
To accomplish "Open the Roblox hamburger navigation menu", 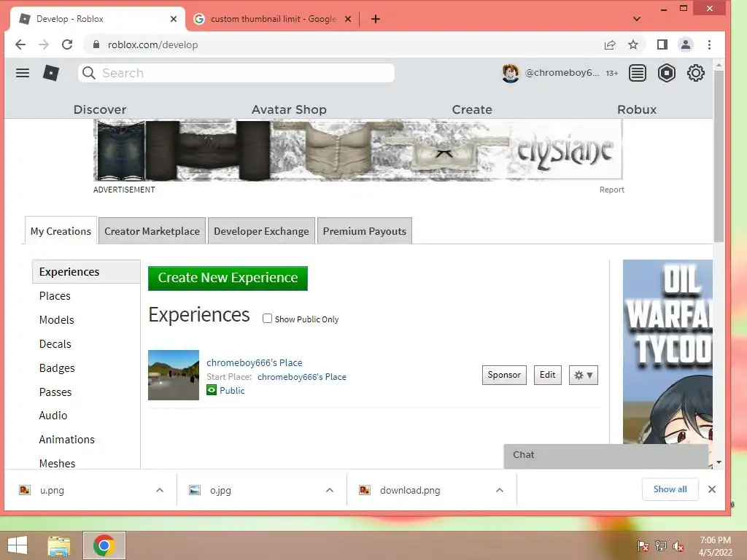I will click(x=23, y=73).
